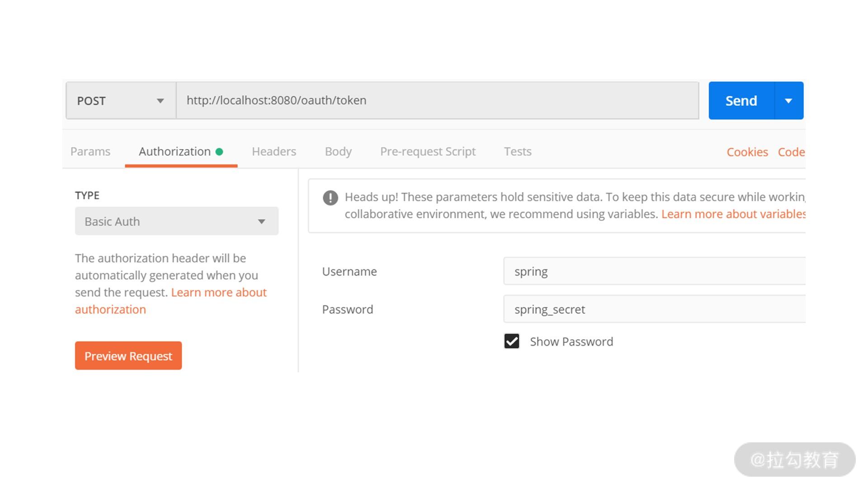Click the Code link
This screenshot has width=868, height=488.
[x=791, y=152]
